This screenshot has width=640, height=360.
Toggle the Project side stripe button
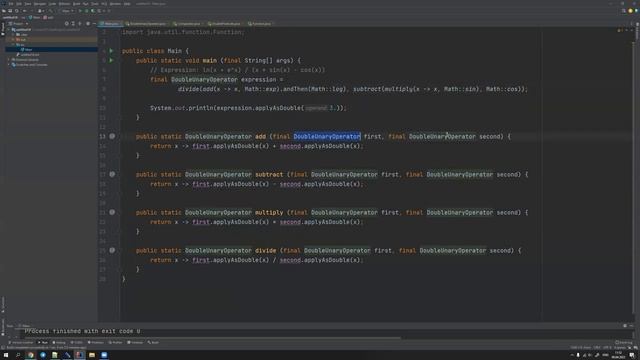click(x=2, y=29)
